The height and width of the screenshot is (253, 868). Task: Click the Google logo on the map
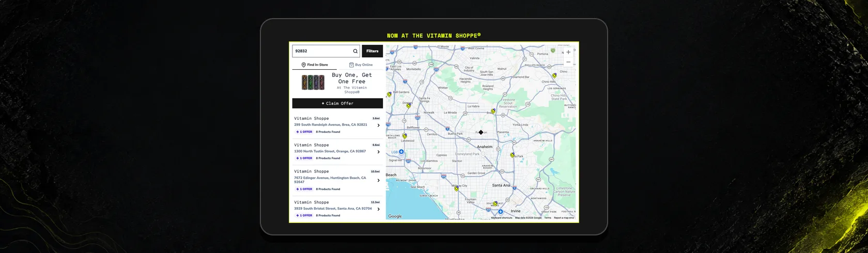[395, 216]
